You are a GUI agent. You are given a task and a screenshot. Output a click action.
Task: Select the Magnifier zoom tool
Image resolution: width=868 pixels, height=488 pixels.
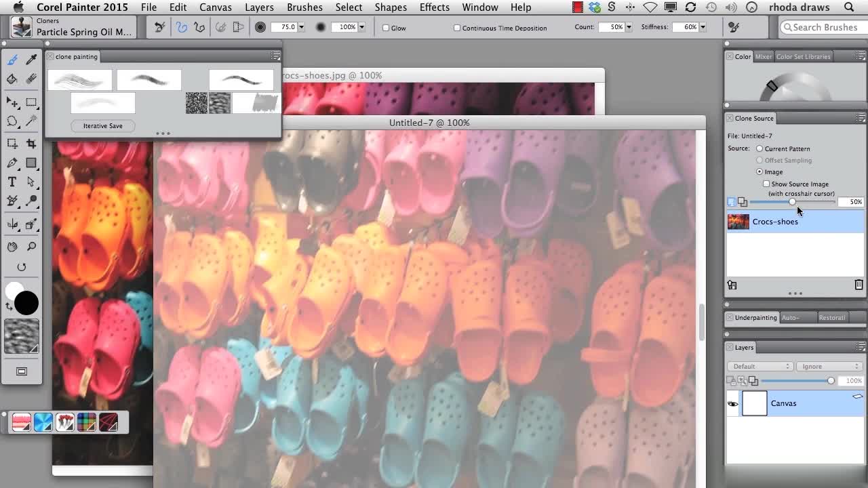(31, 247)
